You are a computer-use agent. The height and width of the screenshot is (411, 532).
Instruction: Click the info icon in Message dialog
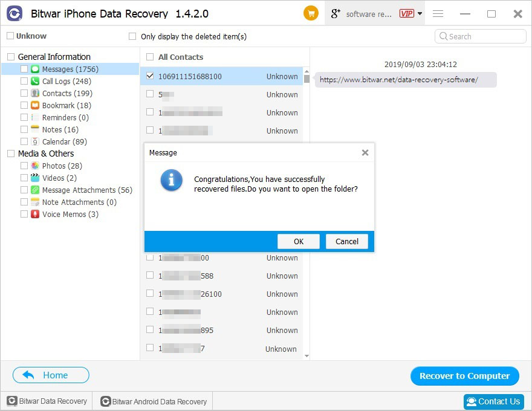coord(171,180)
